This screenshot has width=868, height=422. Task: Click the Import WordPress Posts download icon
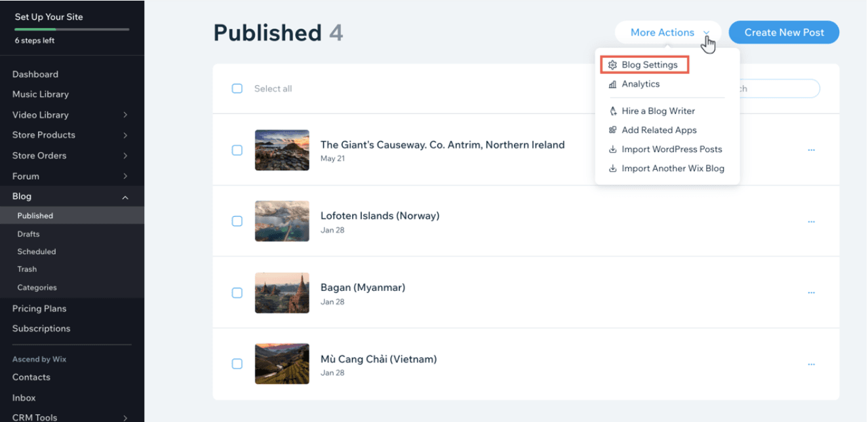[x=612, y=149]
